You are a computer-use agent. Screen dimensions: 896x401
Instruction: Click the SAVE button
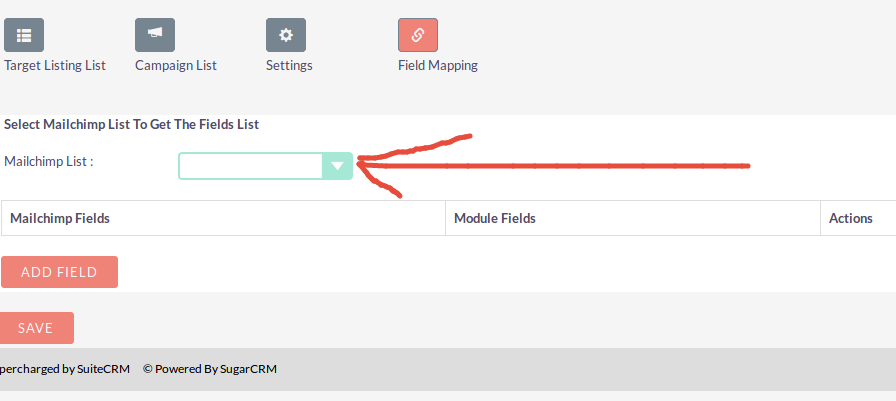tap(37, 328)
